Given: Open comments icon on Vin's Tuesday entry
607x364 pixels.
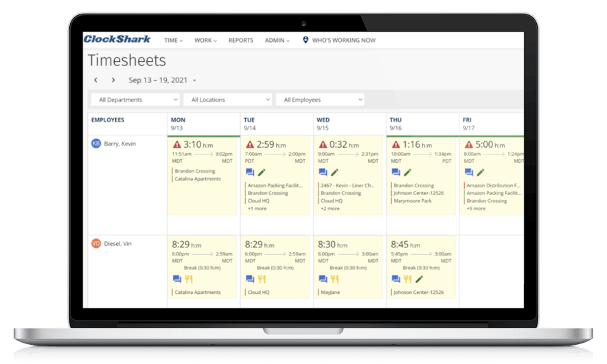Looking at the screenshot, I should [x=250, y=279].
